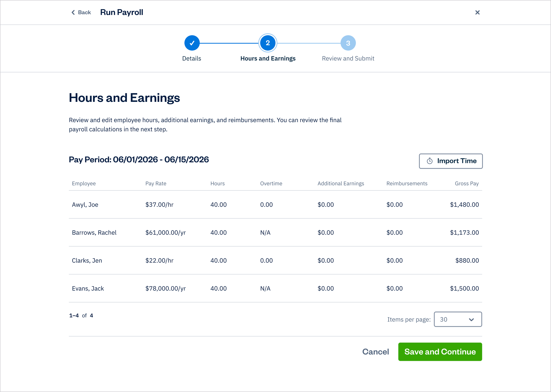The height and width of the screenshot is (392, 551).
Task: Click the Overtime column header
Action: tap(271, 183)
